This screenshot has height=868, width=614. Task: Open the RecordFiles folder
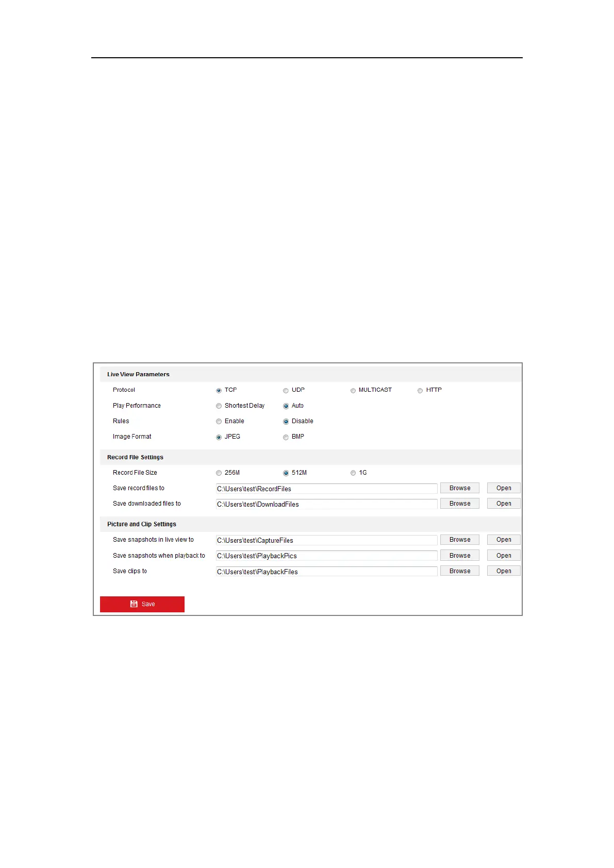[504, 488]
